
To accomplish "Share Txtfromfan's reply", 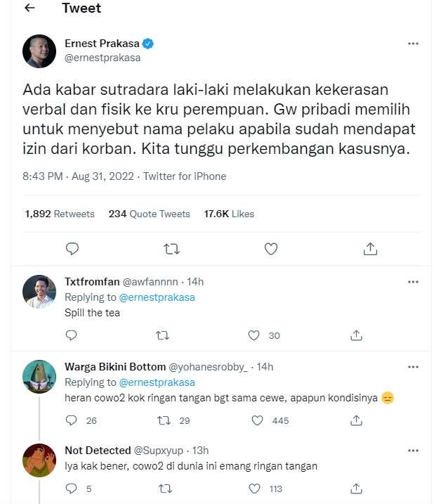I will pyautogui.click(x=356, y=335).
